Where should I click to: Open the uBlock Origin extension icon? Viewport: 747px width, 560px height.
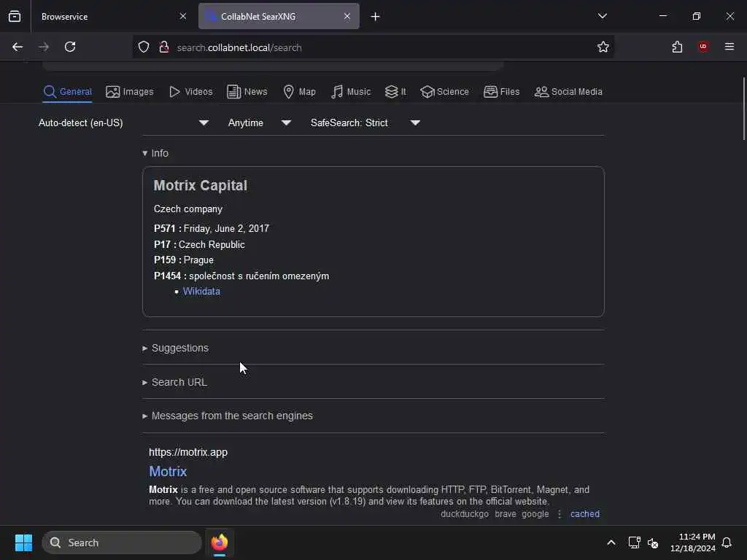(x=703, y=47)
